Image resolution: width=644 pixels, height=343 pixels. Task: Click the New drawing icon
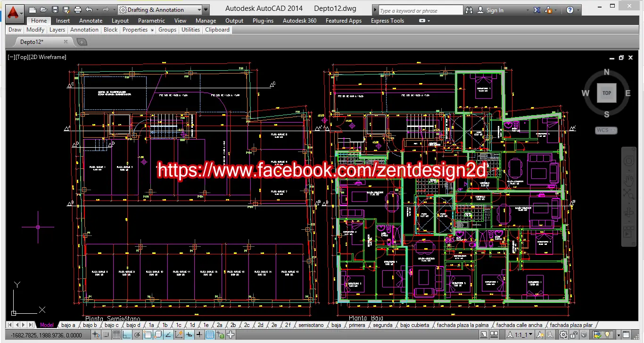pyautogui.click(x=32, y=10)
